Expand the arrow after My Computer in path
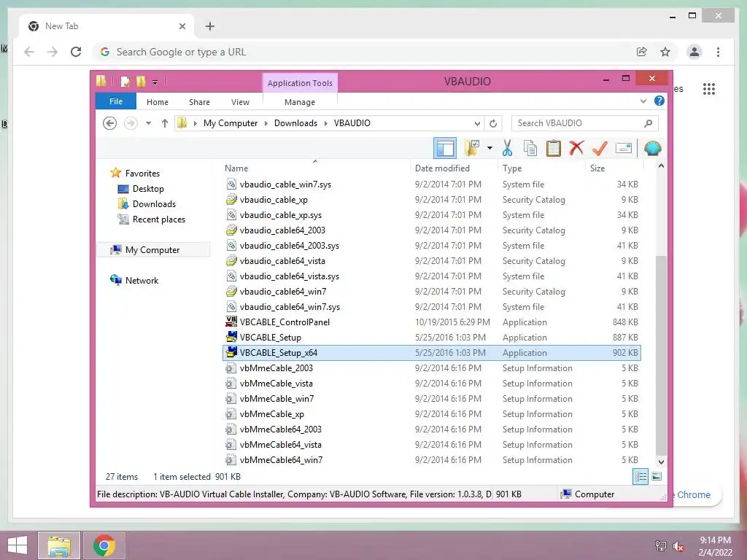 coord(266,123)
